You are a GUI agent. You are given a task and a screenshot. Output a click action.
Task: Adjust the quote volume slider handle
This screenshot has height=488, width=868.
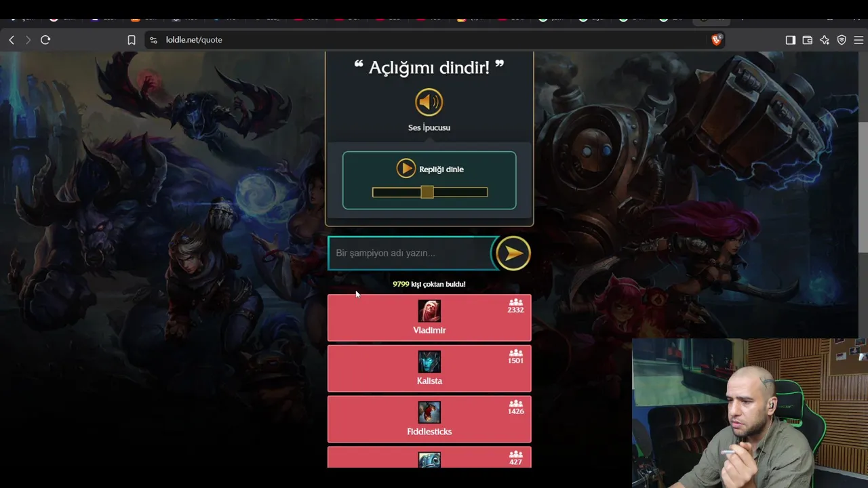click(x=427, y=192)
